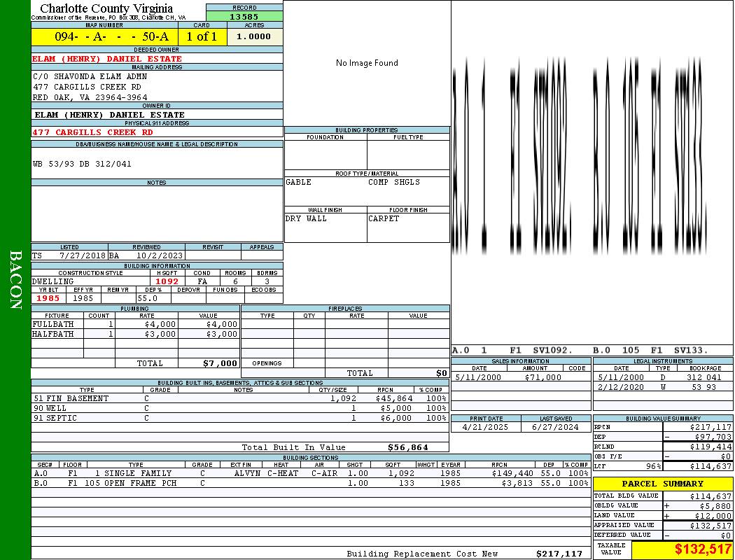Click the HALFBATH plumbing row
Image resolution: width=735 pixels, height=560 pixels.
tap(136, 334)
